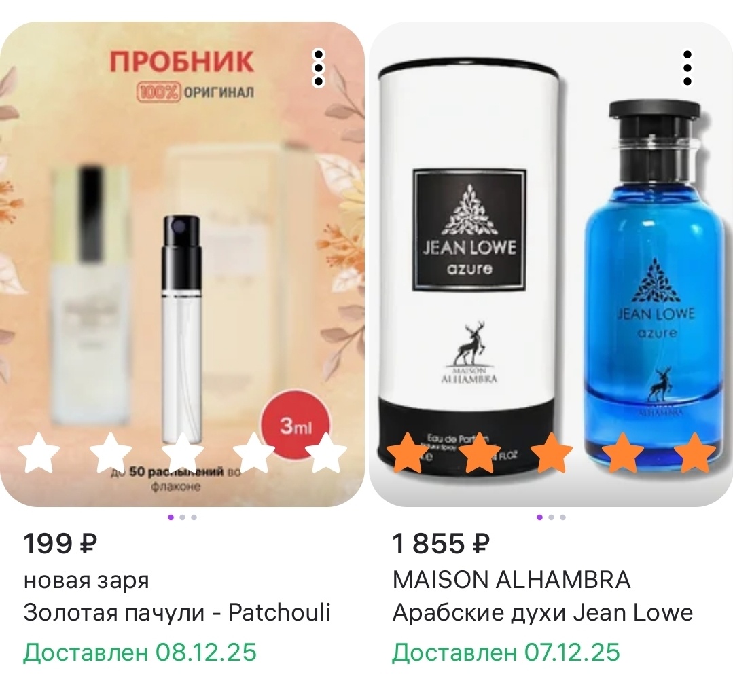Tap second carousel dot under Jean Lowe image
733x700 pixels.
(551, 517)
